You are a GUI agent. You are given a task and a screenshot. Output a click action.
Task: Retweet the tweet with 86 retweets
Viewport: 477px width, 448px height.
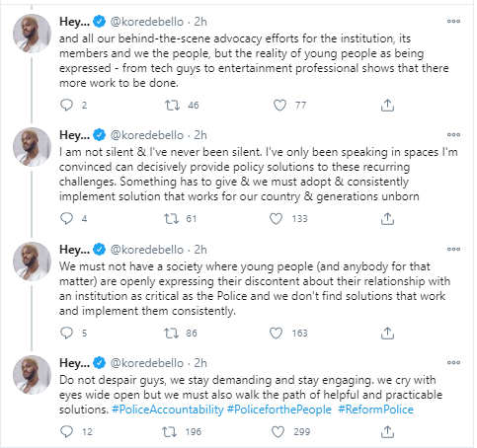click(171, 334)
